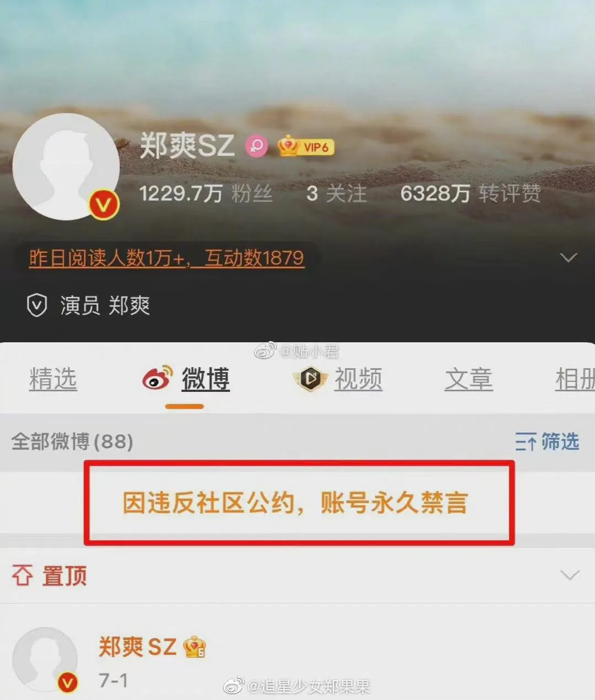The width and height of the screenshot is (595, 700).
Task: Open the VIP6 crown badge
Action: (306, 146)
